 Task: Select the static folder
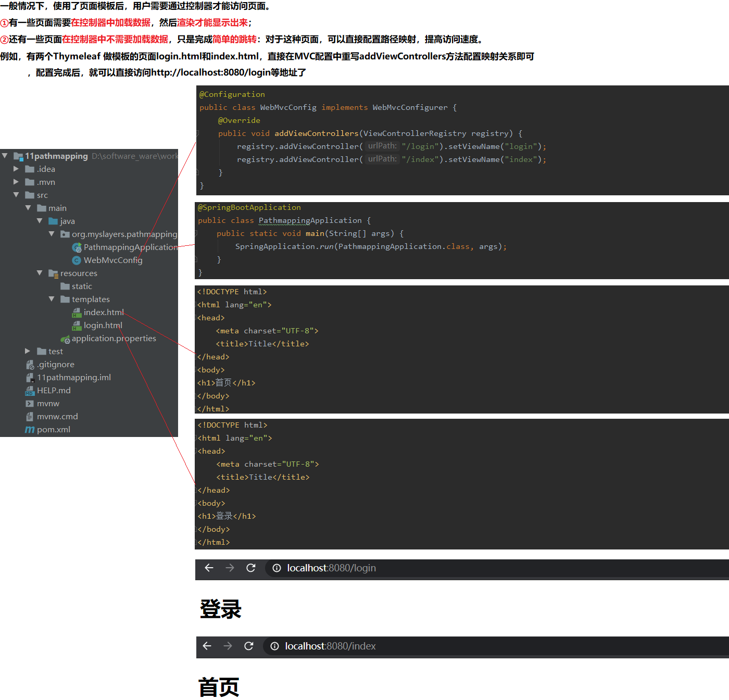coord(82,286)
